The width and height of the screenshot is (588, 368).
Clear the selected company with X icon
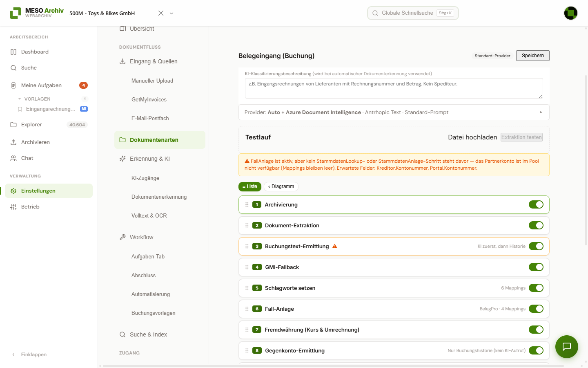(x=161, y=13)
